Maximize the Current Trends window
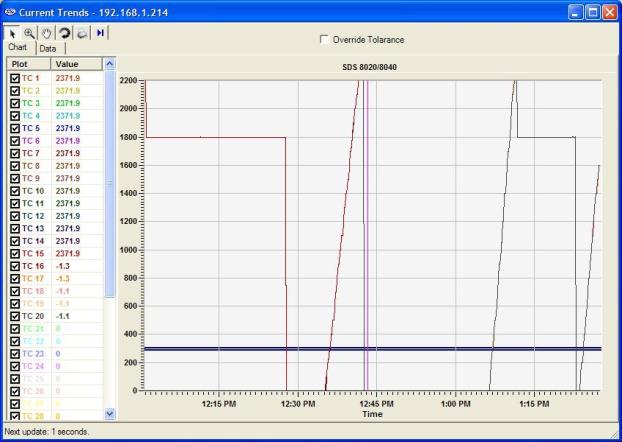 [591, 11]
